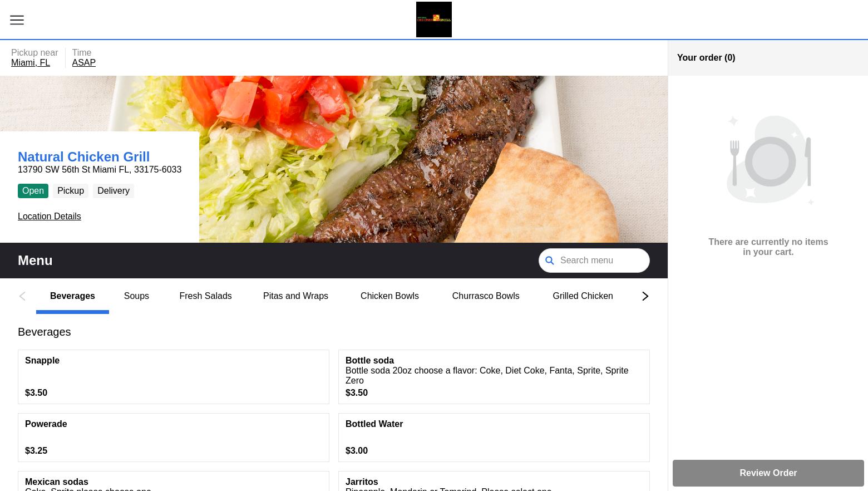Add Snapple to the order
868x491 pixels.
point(174,377)
